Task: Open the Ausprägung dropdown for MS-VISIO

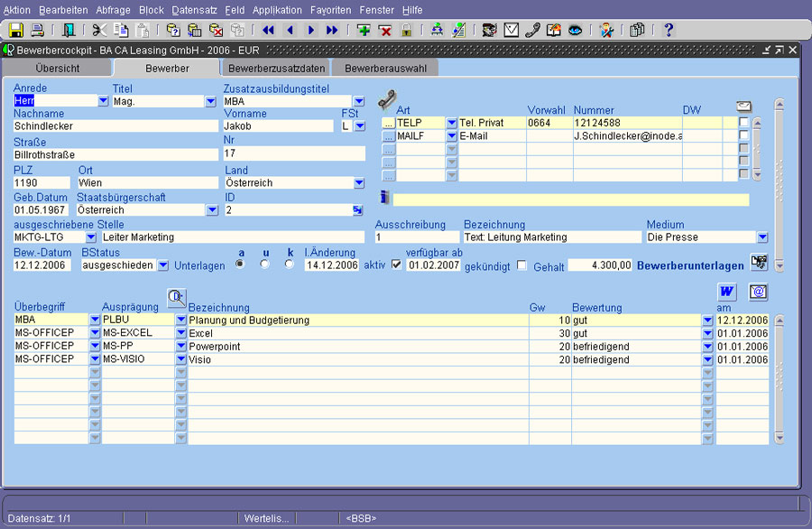Action: click(180, 358)
